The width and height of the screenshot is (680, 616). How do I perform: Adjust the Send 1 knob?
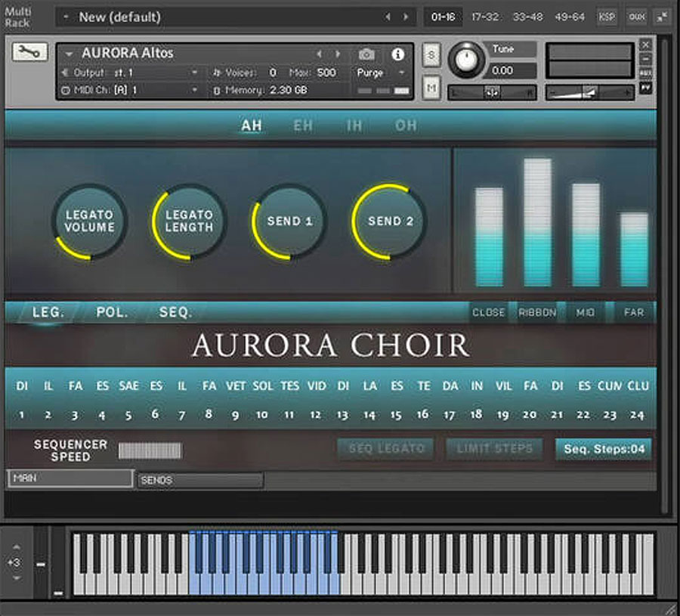point(289,221)
